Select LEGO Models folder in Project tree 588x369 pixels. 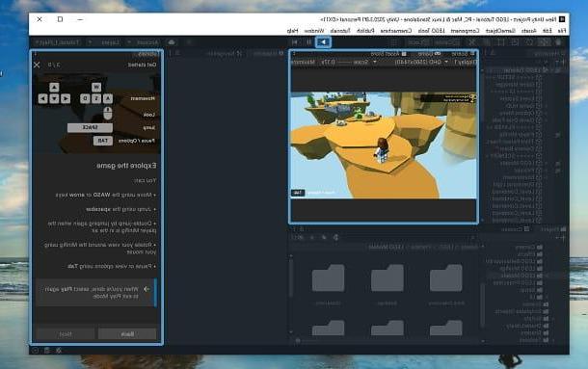521,276
